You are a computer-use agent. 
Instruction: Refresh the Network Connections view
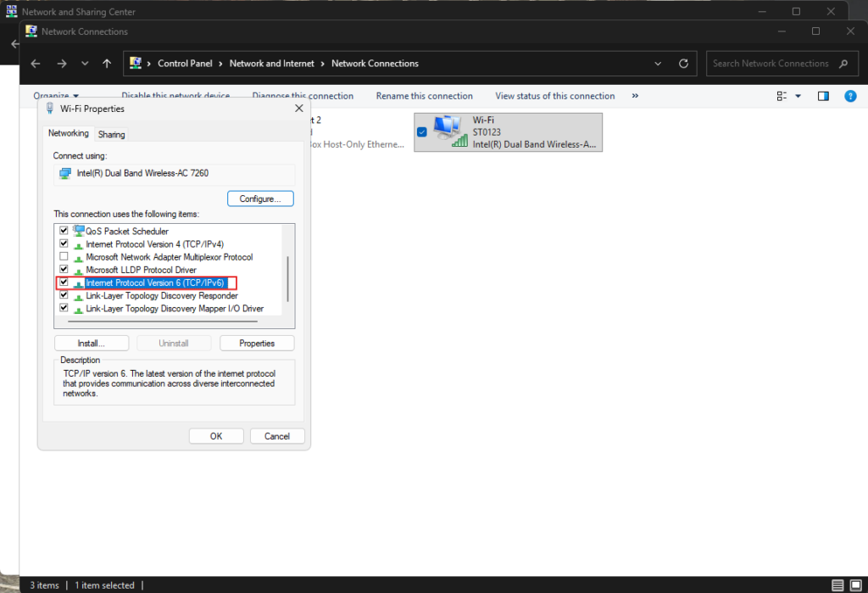click(x=683, y=63)
